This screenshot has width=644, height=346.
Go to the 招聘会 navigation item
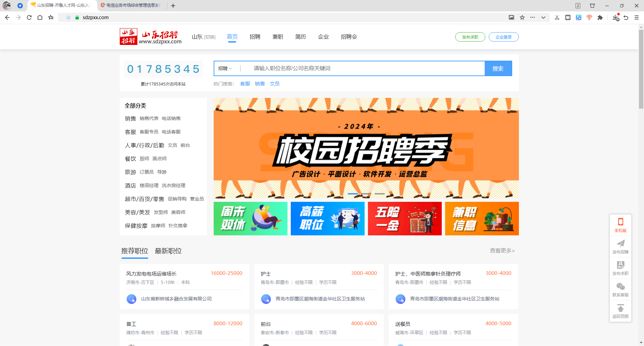(349, 37)
